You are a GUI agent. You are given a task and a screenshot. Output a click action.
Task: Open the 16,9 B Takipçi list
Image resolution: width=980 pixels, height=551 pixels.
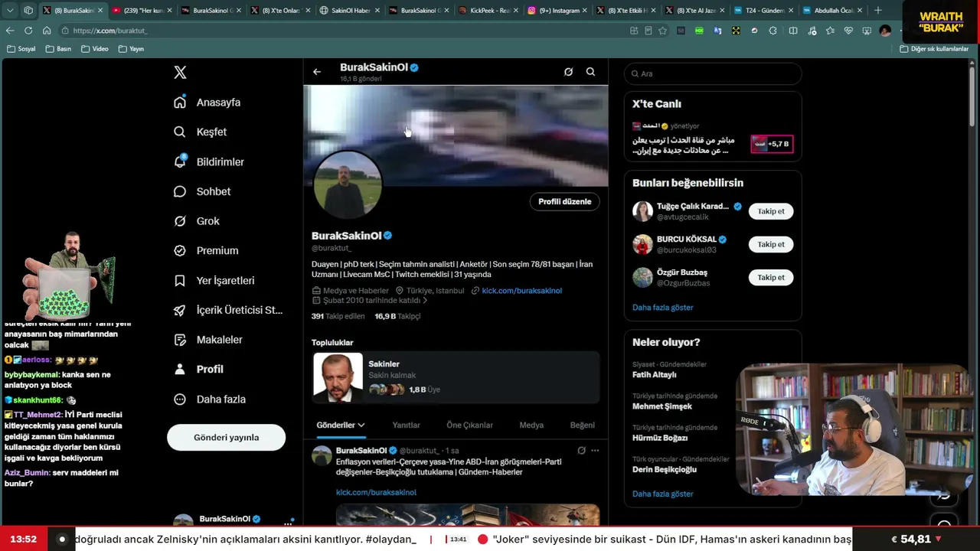coord(397,316)
